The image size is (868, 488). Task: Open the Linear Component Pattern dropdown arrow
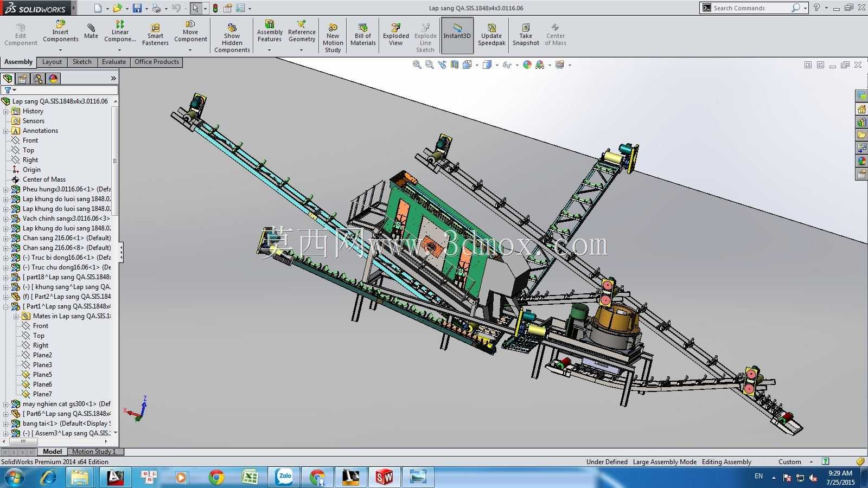[120, 50]
